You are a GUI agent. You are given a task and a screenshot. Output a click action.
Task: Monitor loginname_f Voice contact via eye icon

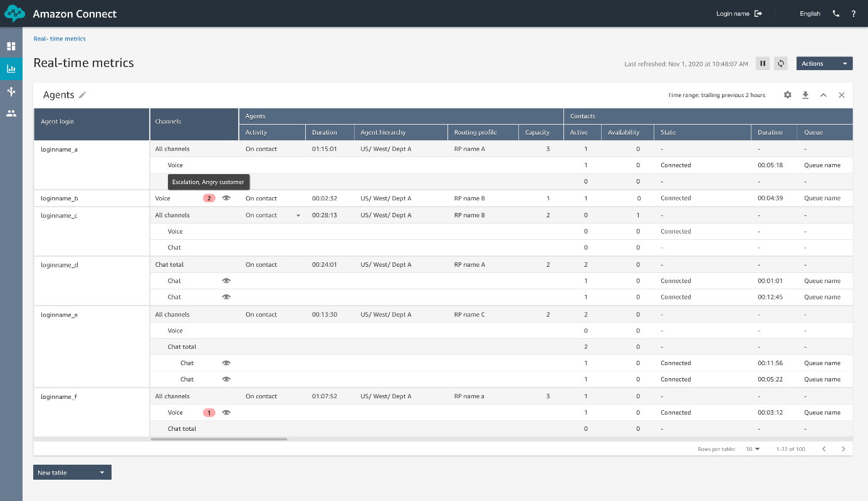point(226,413)
